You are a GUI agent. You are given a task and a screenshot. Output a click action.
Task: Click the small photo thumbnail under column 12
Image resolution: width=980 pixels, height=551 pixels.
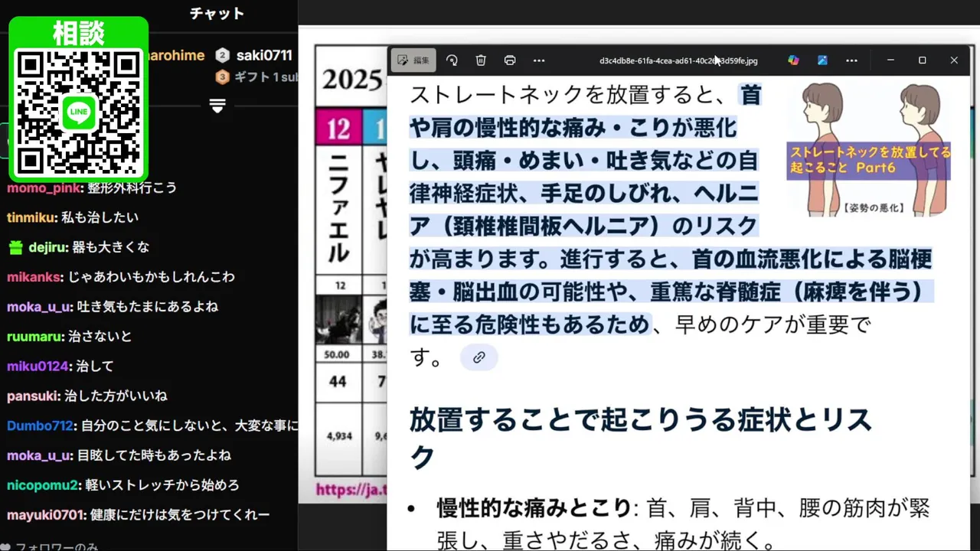point(338,319)
